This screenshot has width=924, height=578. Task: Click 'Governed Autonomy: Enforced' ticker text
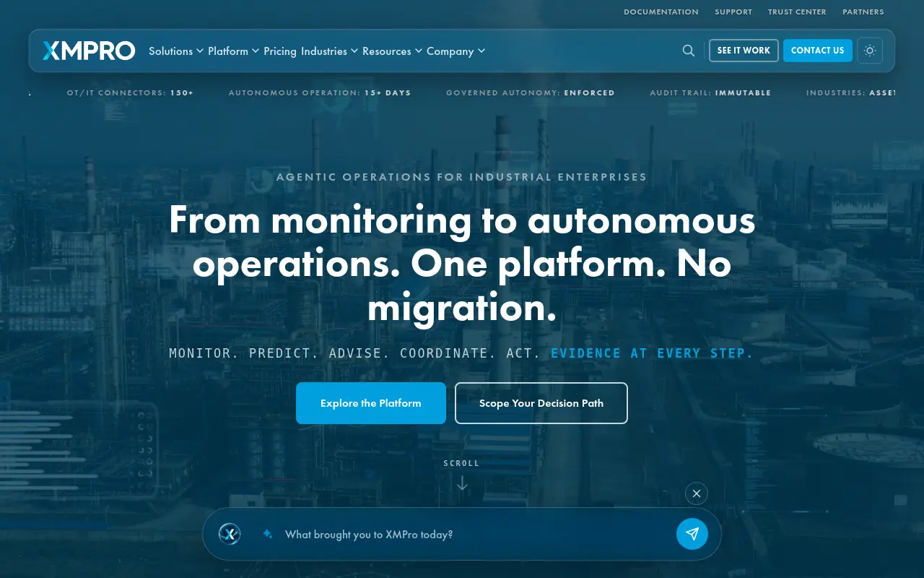tap(531, 92)
